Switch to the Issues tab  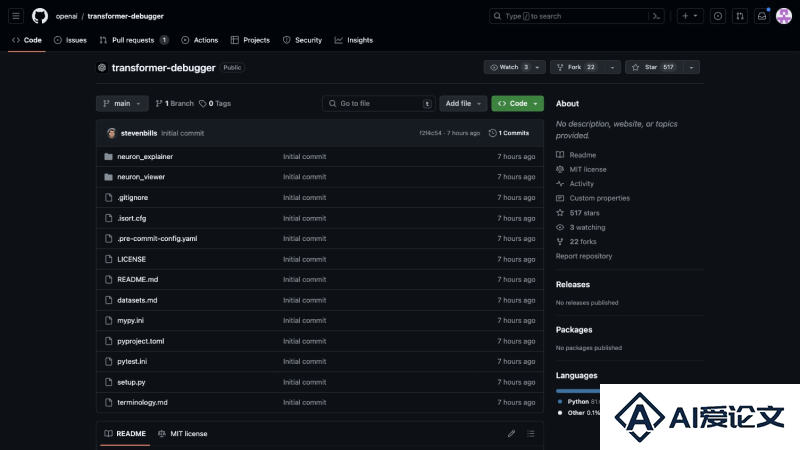(70, 40)
